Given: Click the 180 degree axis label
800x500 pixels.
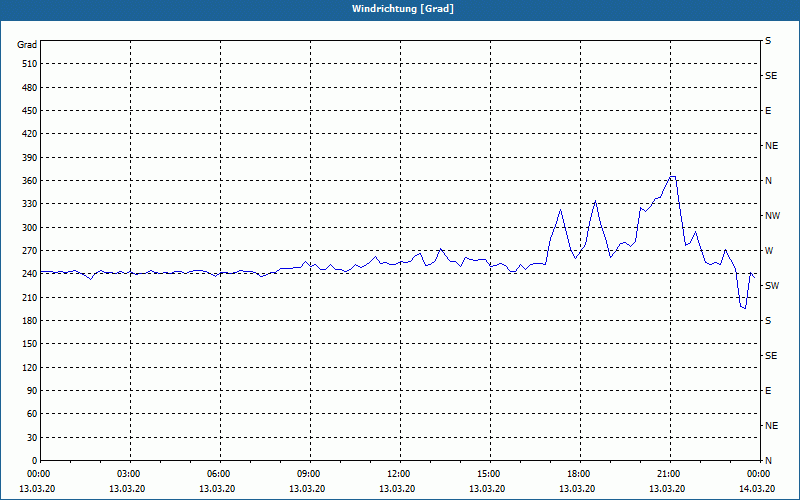Looking at the screenshot, I should (30, 321).
